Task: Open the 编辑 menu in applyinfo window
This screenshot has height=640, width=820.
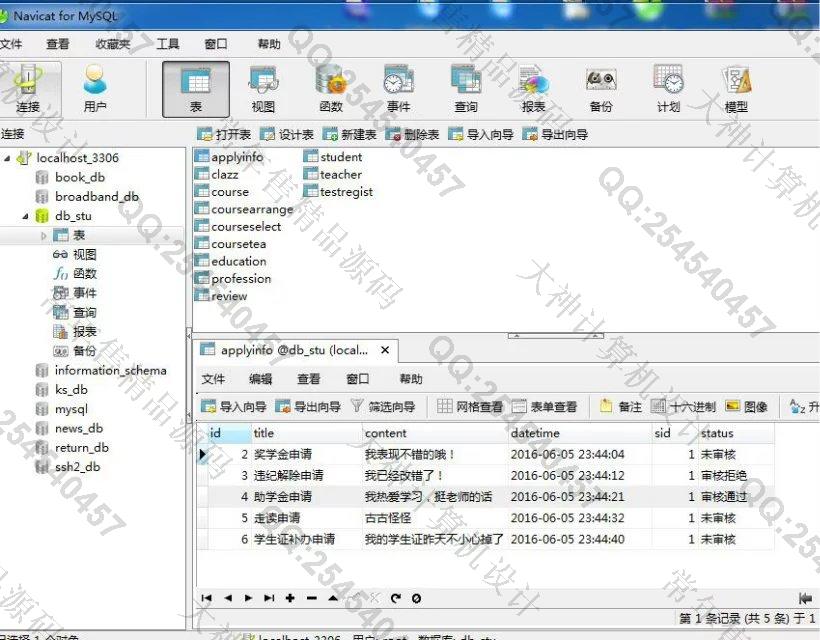Action: 260,379
